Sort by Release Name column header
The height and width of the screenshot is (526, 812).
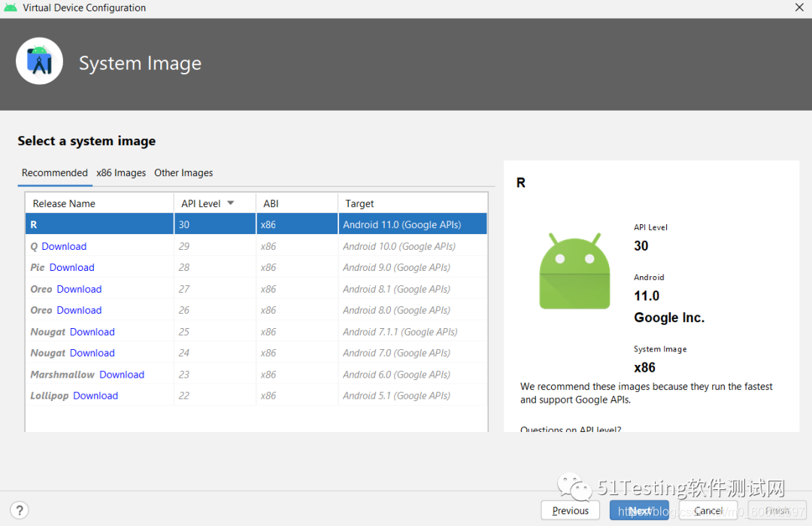click(99, 203)
